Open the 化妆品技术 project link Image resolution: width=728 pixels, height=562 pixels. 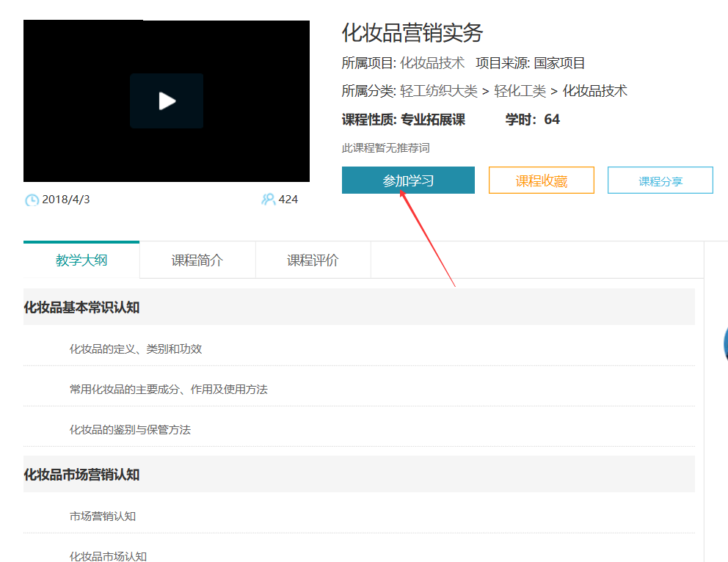click(x=432, y=63)
